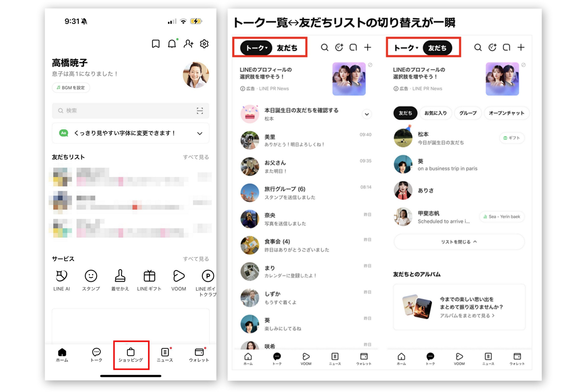Open the bookmark (Keep) icon on Home screen

point(156,44)
